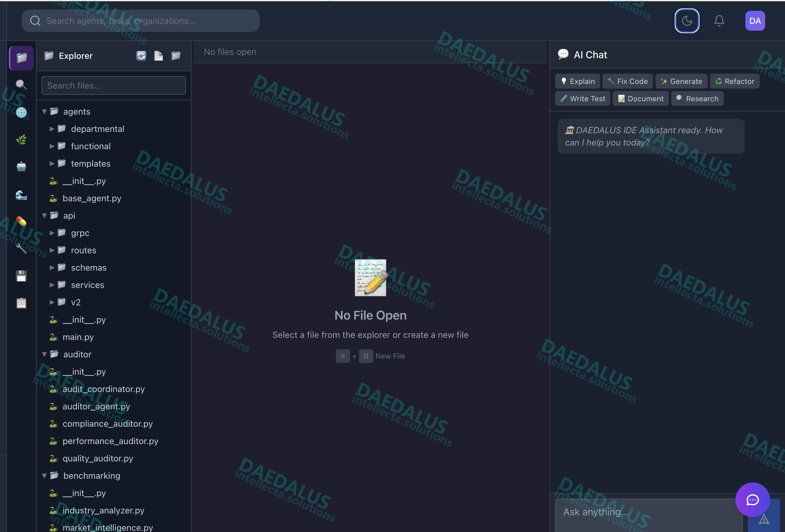Image resolution: width=785 pixels, height=532 pixels.
Task: Click the Refactor quick action
Action: tap(735, 81)
